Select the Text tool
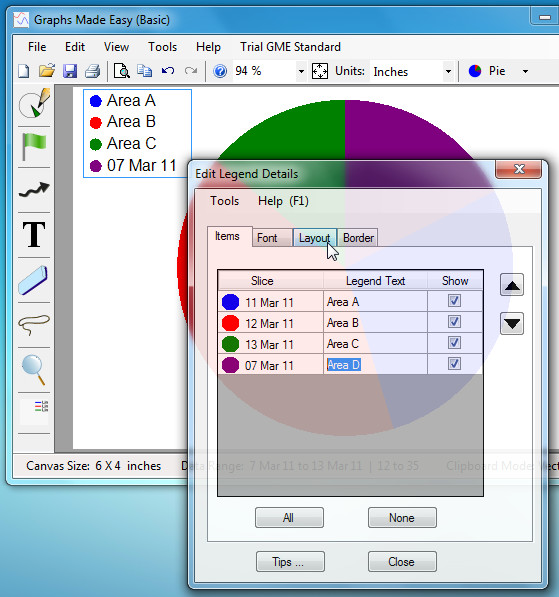 pos(34,235)
